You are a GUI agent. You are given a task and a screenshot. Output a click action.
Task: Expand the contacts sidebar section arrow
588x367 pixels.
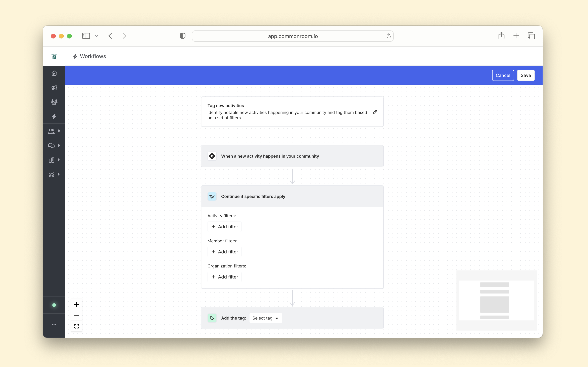click(59, 131)
